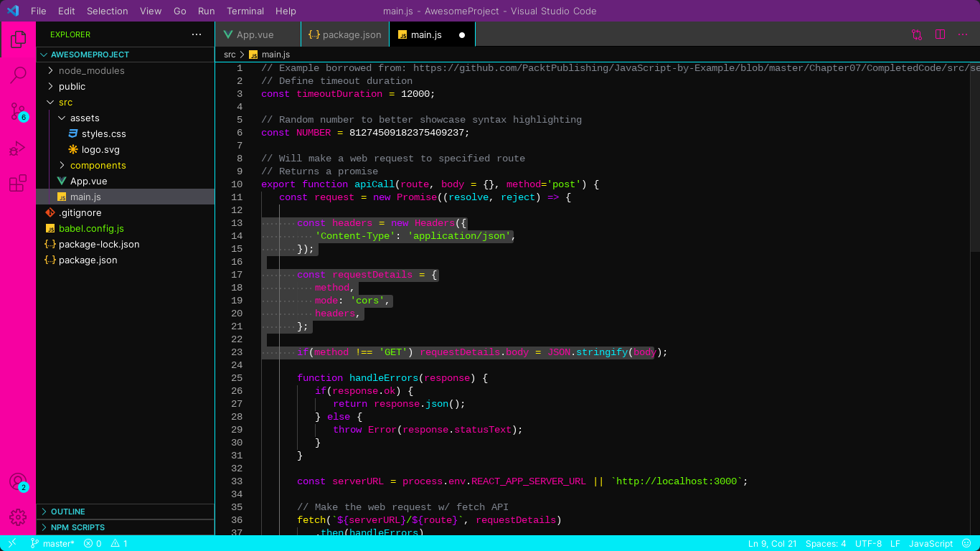
Task: Click the src breadcrumb segment
Action: [230, 55]
